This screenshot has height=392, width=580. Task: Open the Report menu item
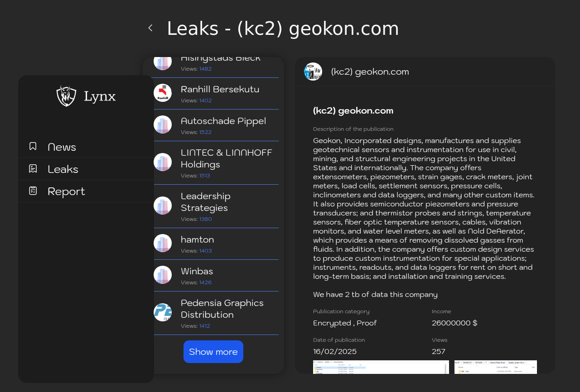(x=86, y=191)
